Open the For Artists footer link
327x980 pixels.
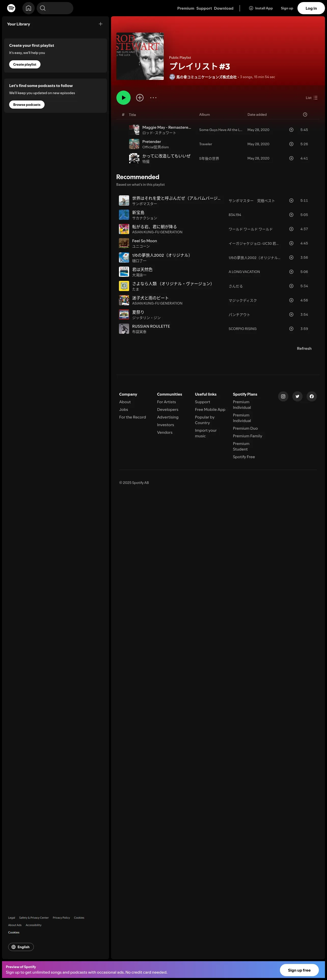[166, 402]
